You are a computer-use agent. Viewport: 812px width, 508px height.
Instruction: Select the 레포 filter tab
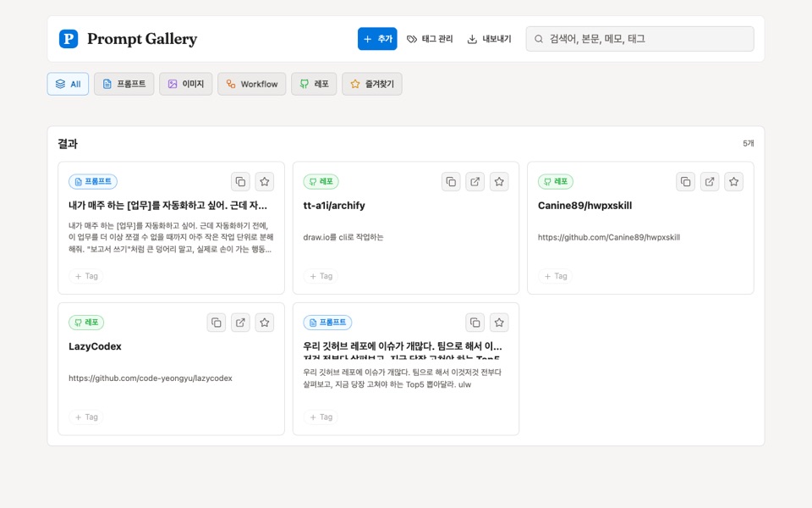tap(314, 84)
